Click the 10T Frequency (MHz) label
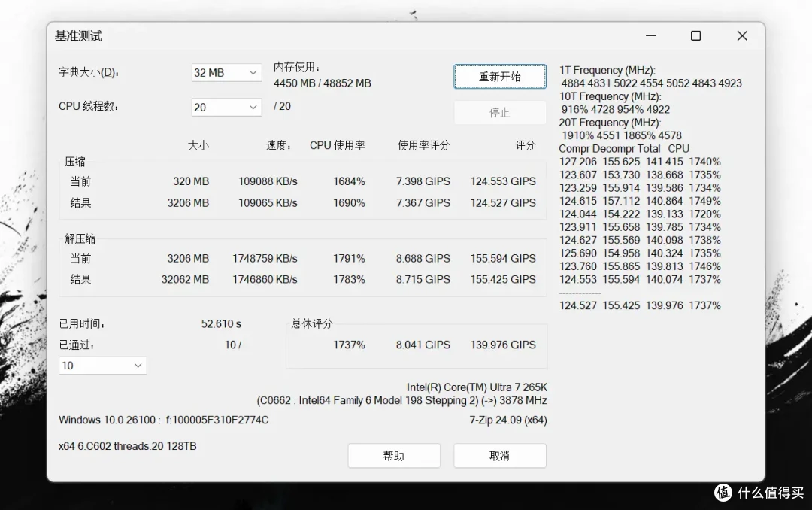Screen dimensions: 812x510 click(x=610, y=96)
